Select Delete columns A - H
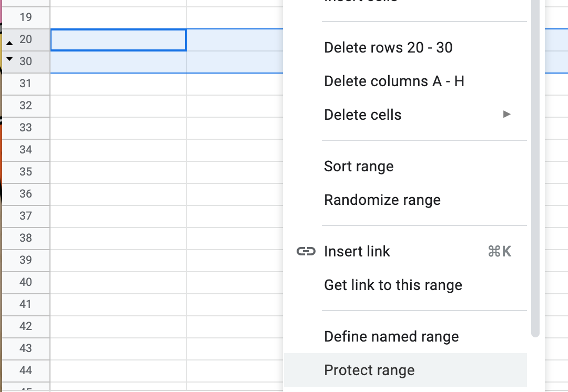568x392 pixels. coord(394,81)
